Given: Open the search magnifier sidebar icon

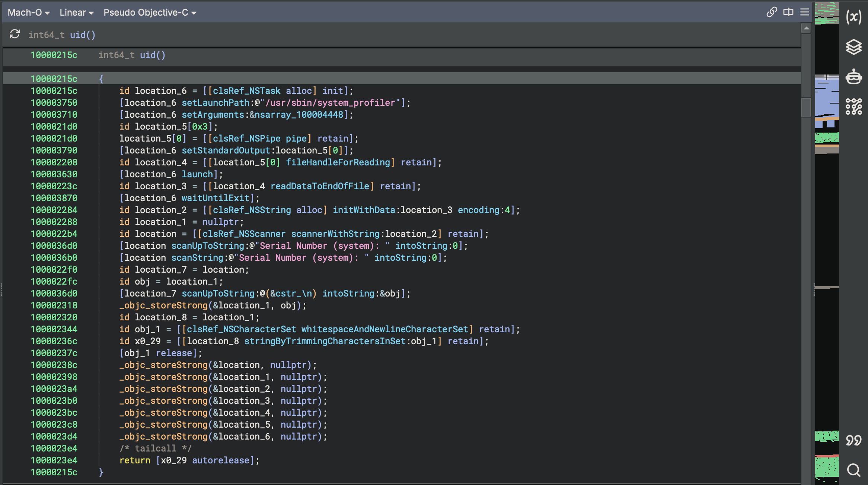Looking at the screenshot, I should click(853, 470).
